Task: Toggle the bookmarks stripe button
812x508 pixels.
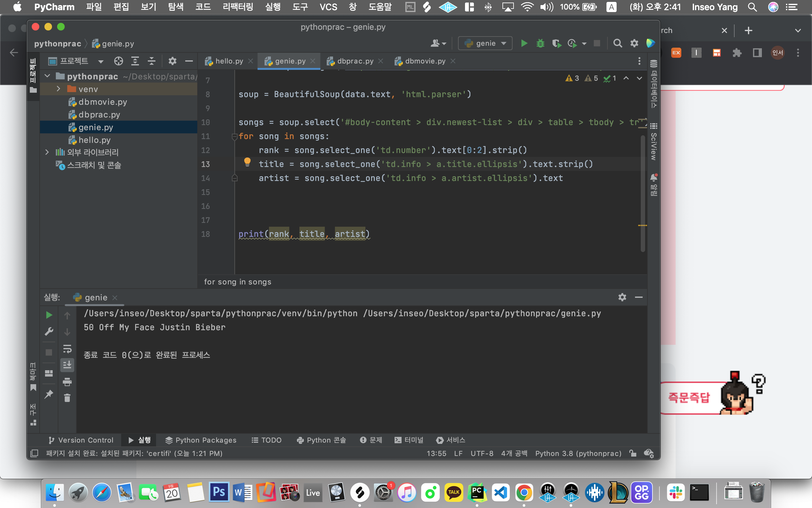Action: click(x=33, y=377)
